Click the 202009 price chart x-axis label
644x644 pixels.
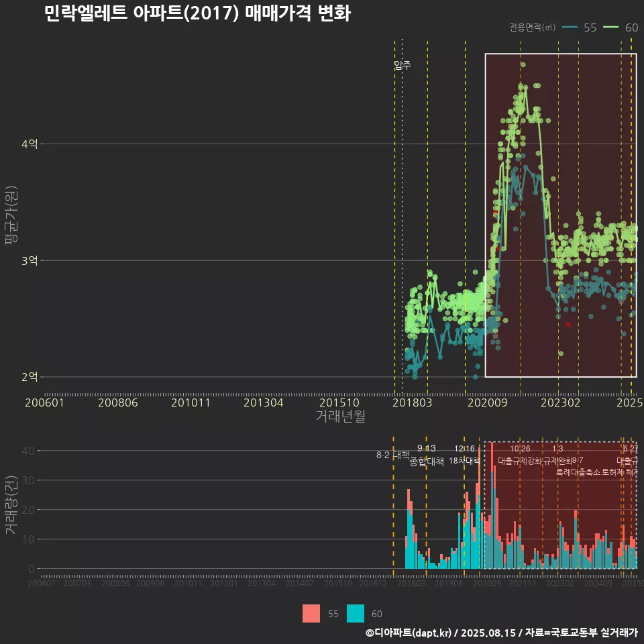tap(488, 402)
